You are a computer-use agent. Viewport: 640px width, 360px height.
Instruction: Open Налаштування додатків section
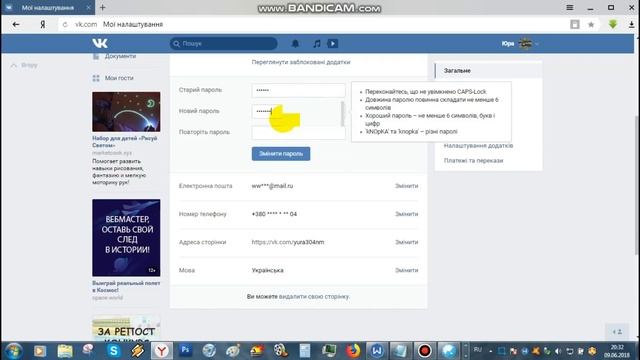pyautogui.click(x=478, y=146)
